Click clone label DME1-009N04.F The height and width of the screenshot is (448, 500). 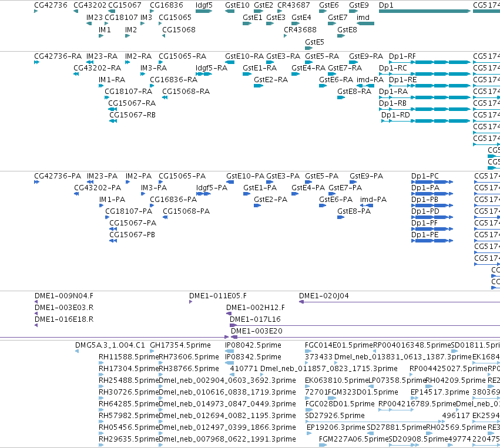click(64, 296)
